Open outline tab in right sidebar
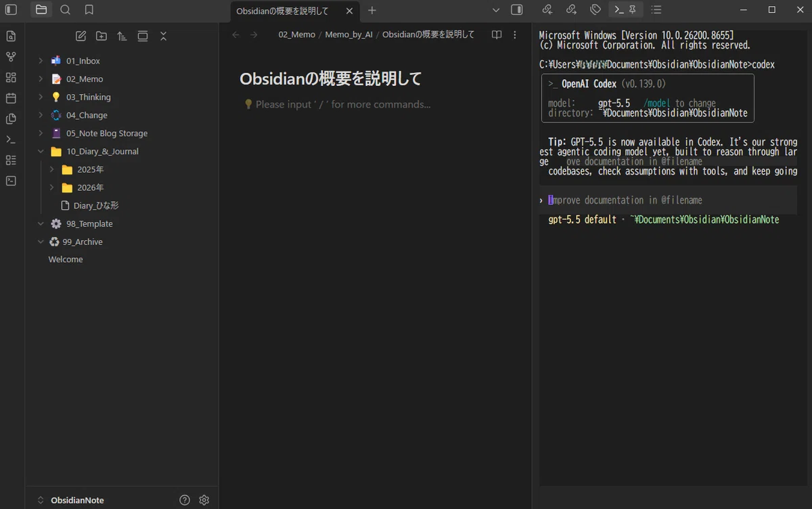 point(656,9)
